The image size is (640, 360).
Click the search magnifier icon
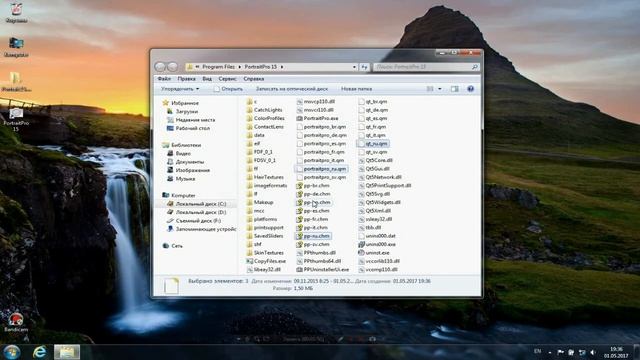click(475, 67)
